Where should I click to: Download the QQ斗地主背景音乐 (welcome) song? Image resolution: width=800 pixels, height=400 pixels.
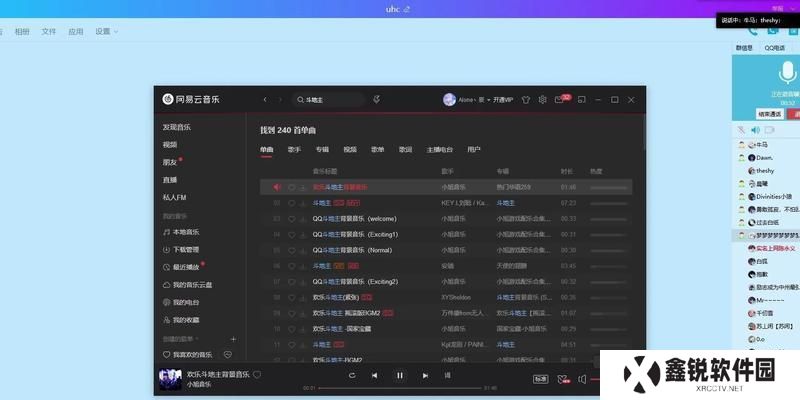[x=303, y=219]
